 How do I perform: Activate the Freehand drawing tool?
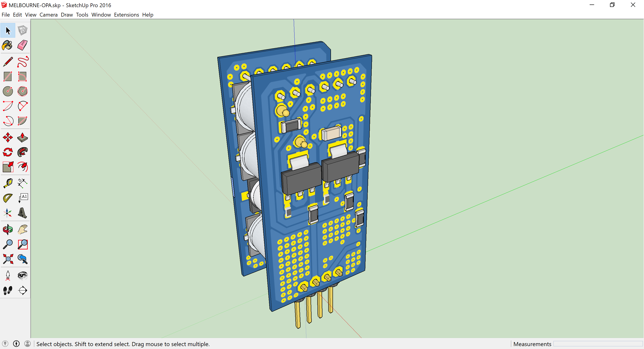click(23, 62)
